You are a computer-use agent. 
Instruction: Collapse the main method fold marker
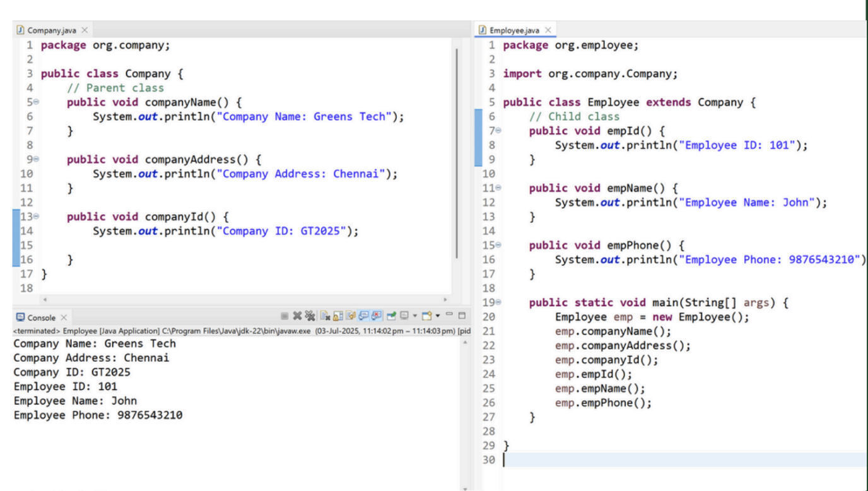coord(498,303)
